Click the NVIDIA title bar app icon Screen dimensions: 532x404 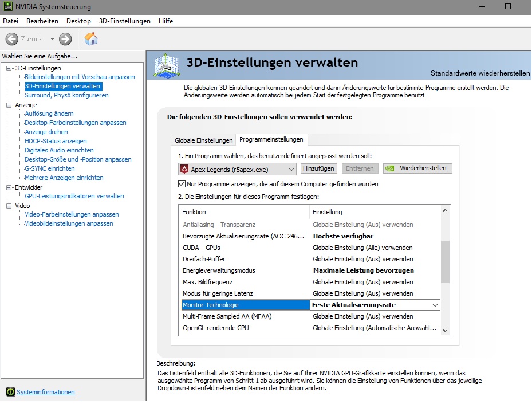pyautogui.click(x=8, y=6)
